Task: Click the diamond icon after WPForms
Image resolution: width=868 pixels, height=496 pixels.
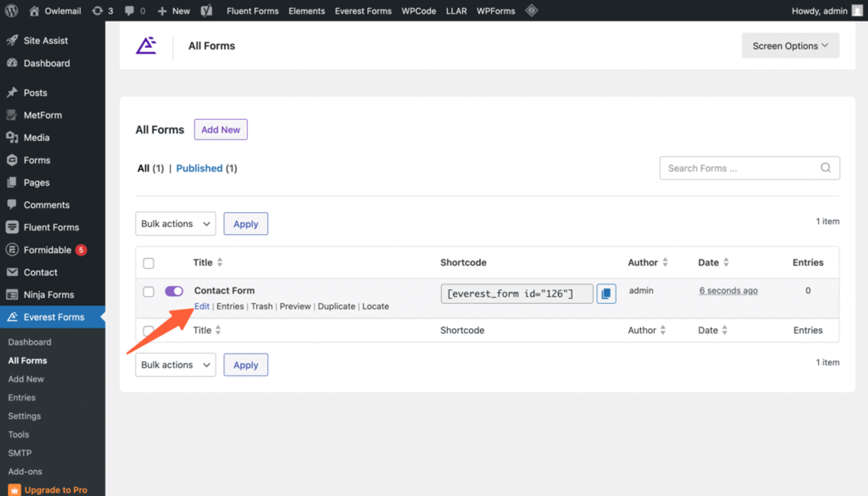Action: click(x=532, y=11)
